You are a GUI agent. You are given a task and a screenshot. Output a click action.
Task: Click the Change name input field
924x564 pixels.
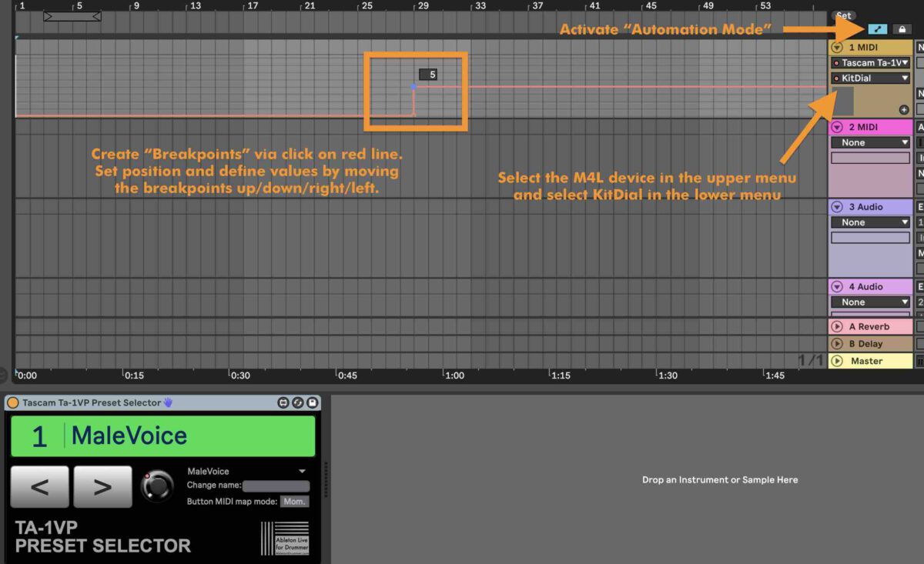coord(276,486)
